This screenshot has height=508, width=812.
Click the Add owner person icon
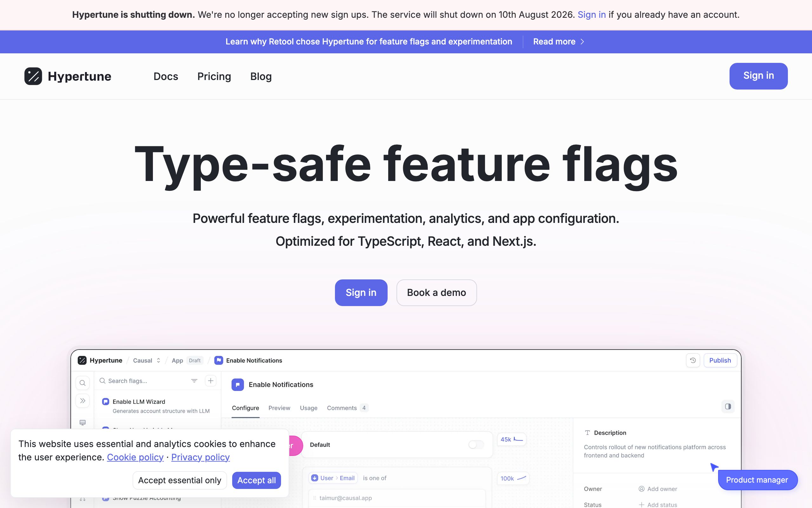click(x=642, y=489)
